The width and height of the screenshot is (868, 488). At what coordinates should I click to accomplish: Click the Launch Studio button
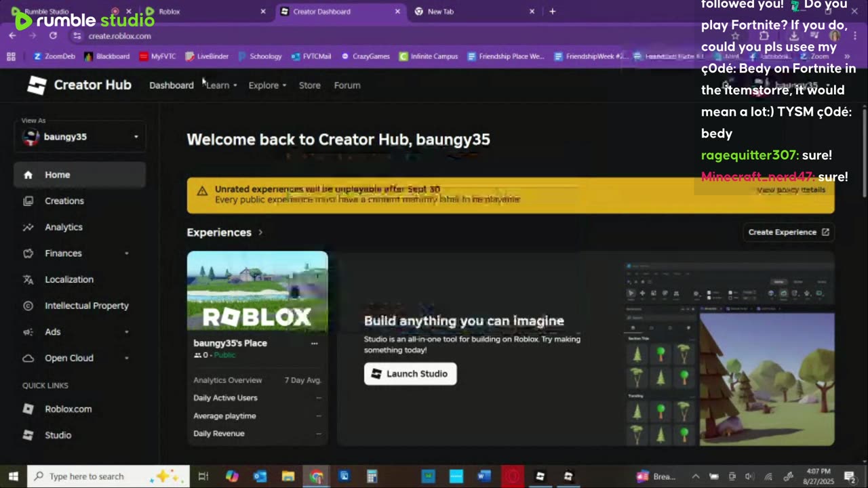tap(410, 374)
